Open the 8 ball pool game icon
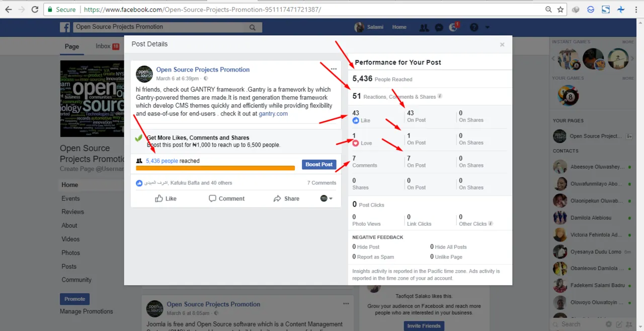The image size is (644, 331). click(x=569, y=95)
